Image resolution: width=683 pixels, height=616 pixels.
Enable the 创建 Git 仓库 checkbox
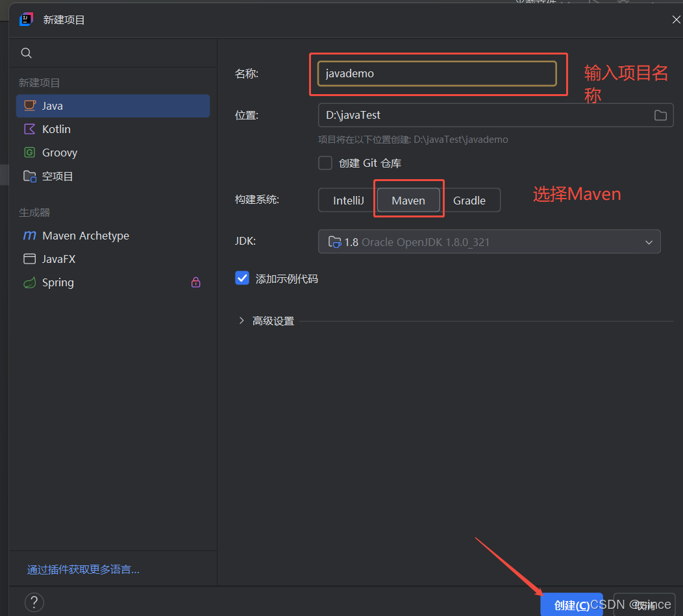(325, 163)
